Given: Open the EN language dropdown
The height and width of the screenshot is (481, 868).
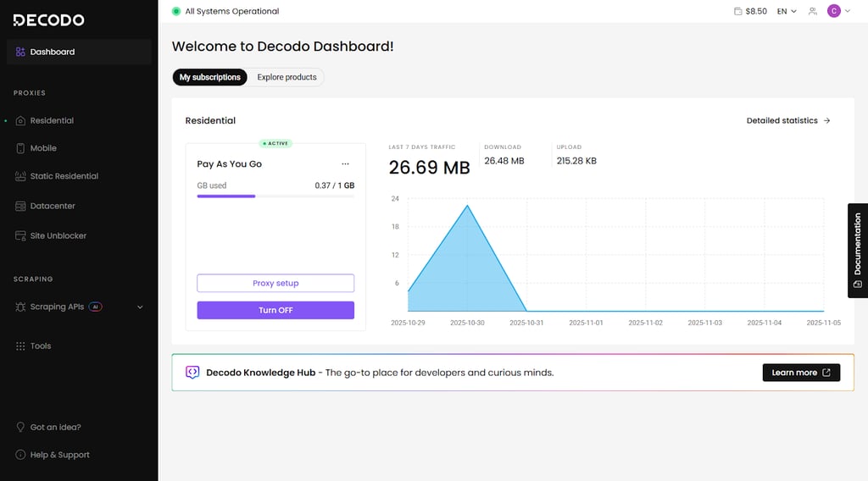Looking at the screenshot, I should [x=787, y=11].
